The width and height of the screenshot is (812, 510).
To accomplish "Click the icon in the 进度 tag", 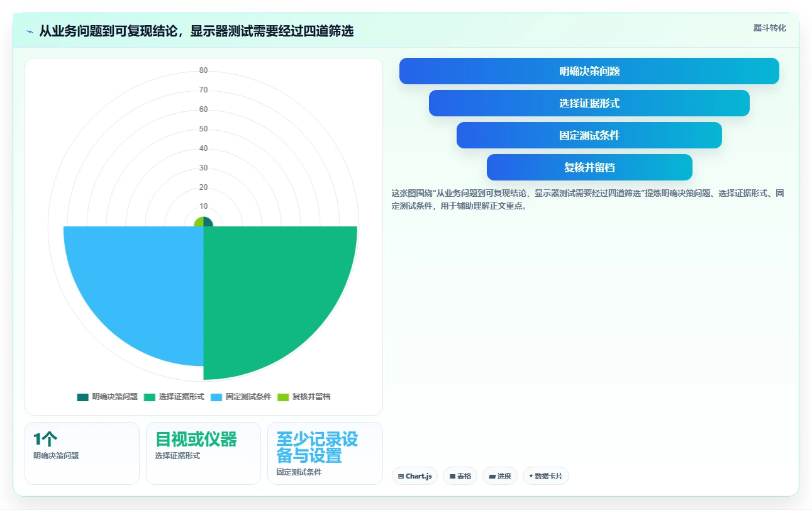I will tap(492, 477).
